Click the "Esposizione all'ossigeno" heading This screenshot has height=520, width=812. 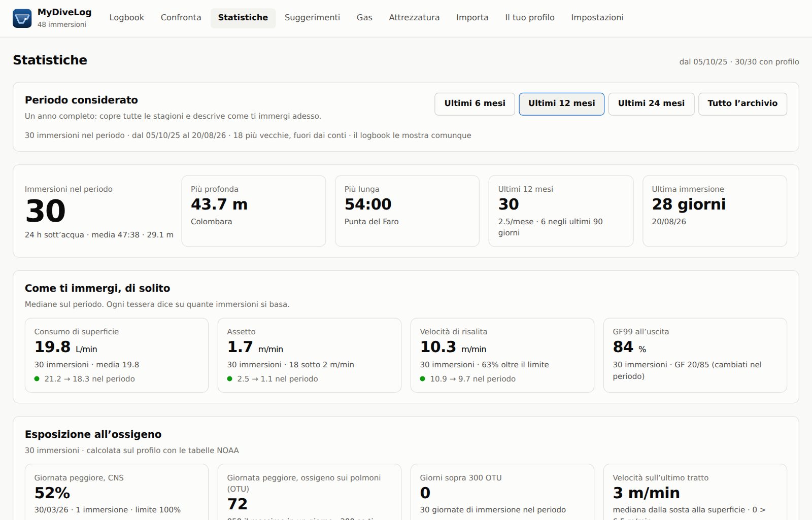click(93, 434)
